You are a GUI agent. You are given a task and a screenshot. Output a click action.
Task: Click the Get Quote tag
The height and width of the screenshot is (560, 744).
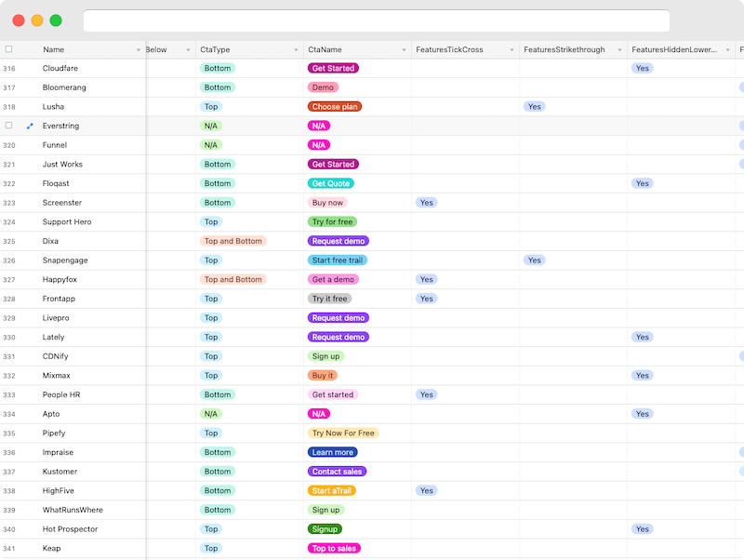(x=331, y=183)
